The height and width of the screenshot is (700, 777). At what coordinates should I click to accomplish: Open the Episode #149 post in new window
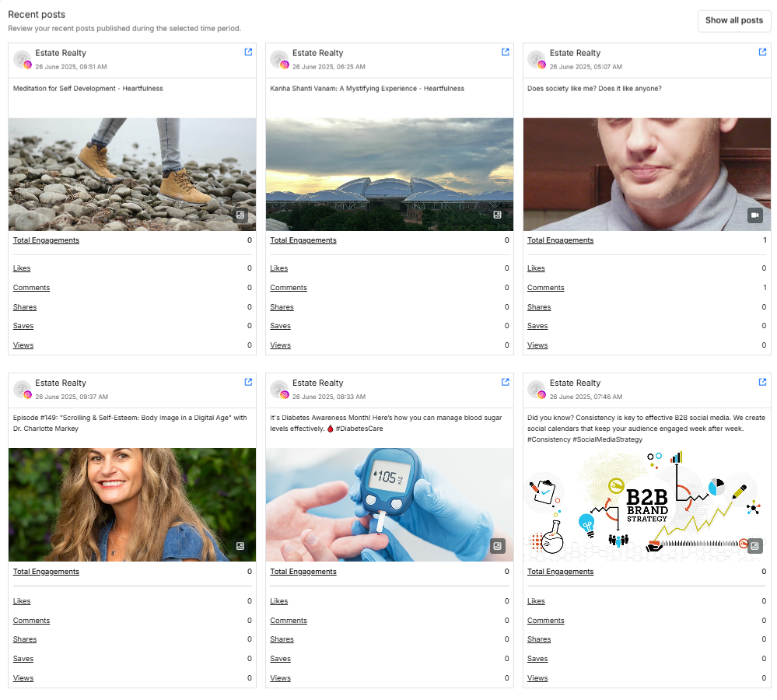point(248,382)
